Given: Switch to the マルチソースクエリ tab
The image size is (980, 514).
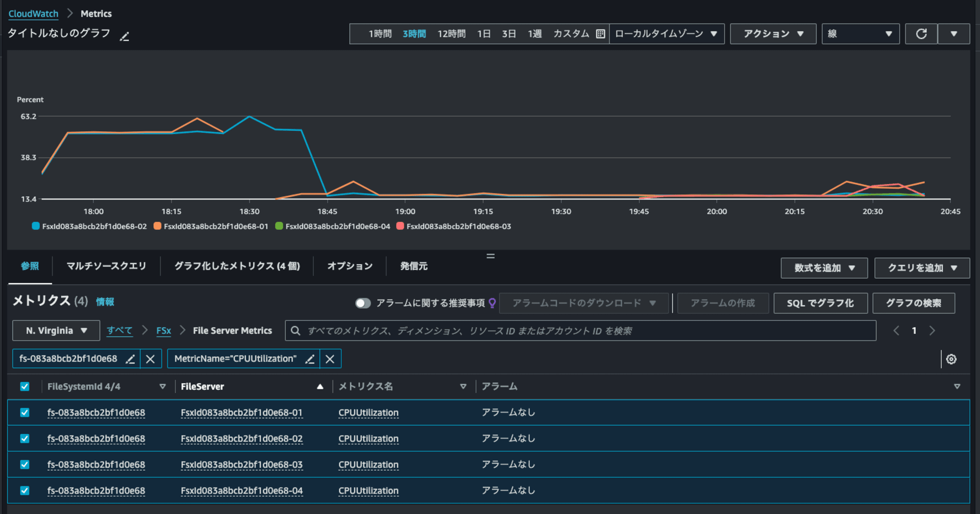Looking at the screenshot, I should [106, 266].
